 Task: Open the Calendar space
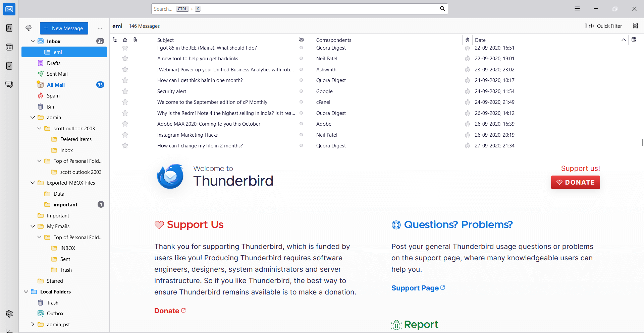pos(9,47)
